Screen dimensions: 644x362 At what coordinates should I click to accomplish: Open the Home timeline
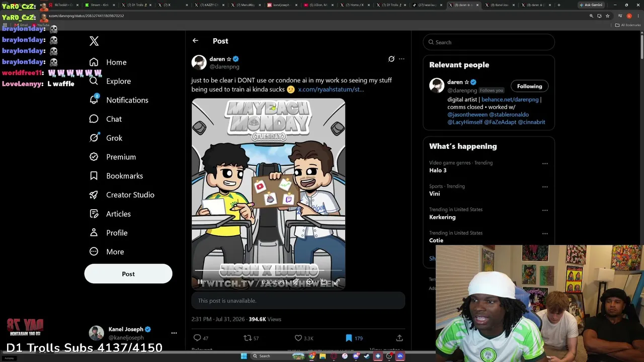click(x=108, y=62)
